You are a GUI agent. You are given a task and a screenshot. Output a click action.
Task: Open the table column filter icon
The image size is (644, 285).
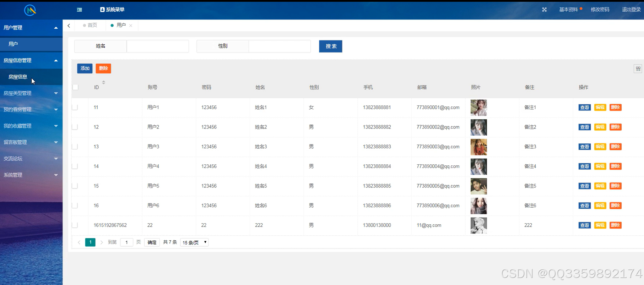pyautogui.click(x=638, y=69)
